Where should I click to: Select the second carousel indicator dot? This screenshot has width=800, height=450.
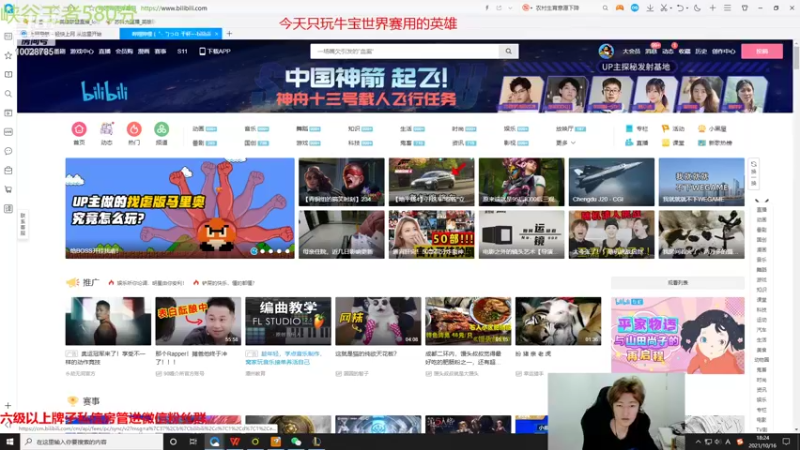click(263, 251)
